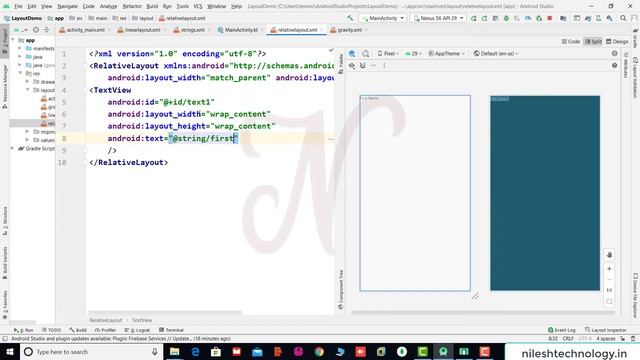The image size is (640, 360).
Task: Click the Debug app bug icon
Action: click(506, 18)
